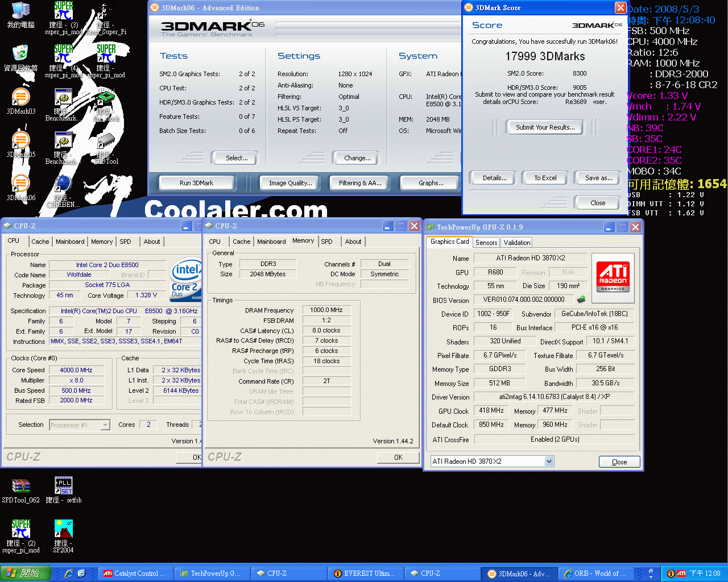Open the 3DMark03 desktop shortcut
This screenshot has width=728, height=582.
coord(20,98)
